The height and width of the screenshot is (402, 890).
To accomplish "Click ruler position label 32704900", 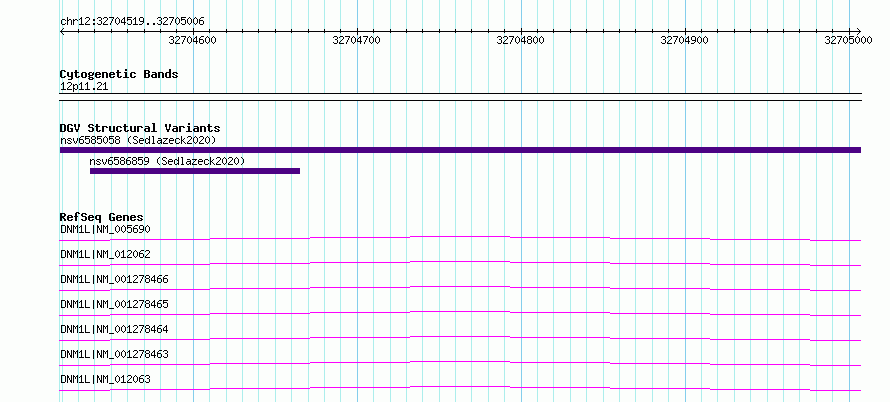I will (685, 40).
